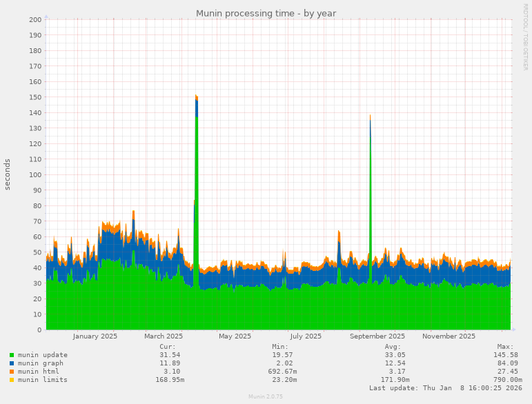
Task: Click the current value 3.10
Action: [x=172, y=372]
